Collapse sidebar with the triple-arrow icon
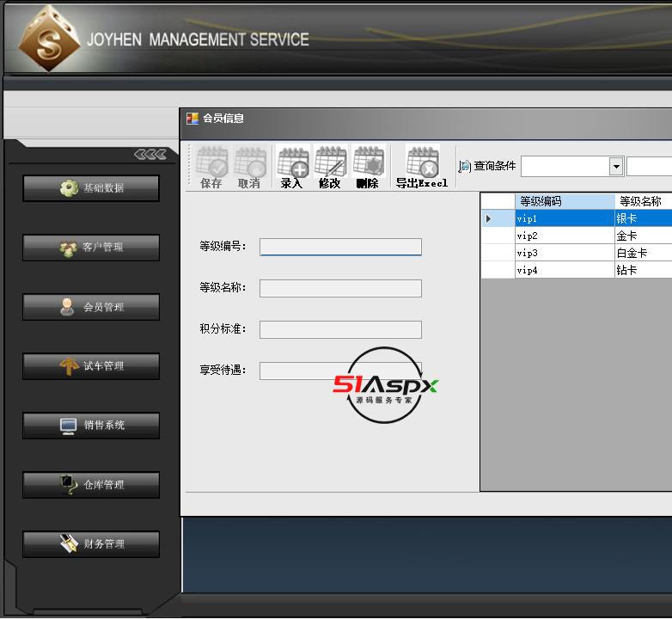The width and height of the screenshot is (672, 619). click(150, 154)
